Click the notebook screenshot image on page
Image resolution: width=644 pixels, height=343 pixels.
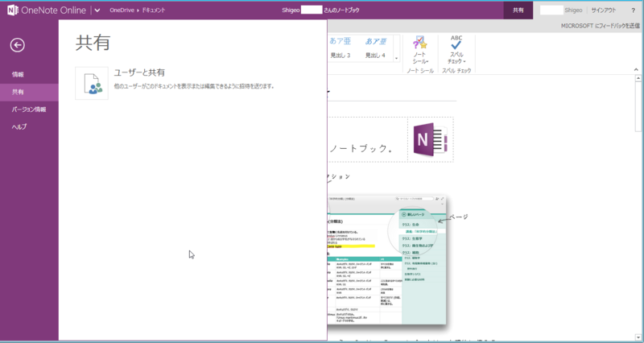click(x=387, y=260)
